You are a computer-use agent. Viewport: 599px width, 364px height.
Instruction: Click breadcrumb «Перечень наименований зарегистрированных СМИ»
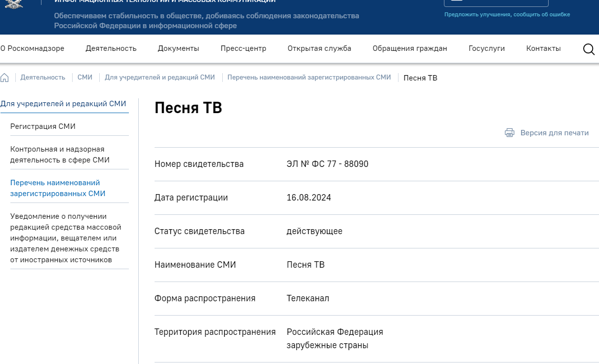pos(309,78)
